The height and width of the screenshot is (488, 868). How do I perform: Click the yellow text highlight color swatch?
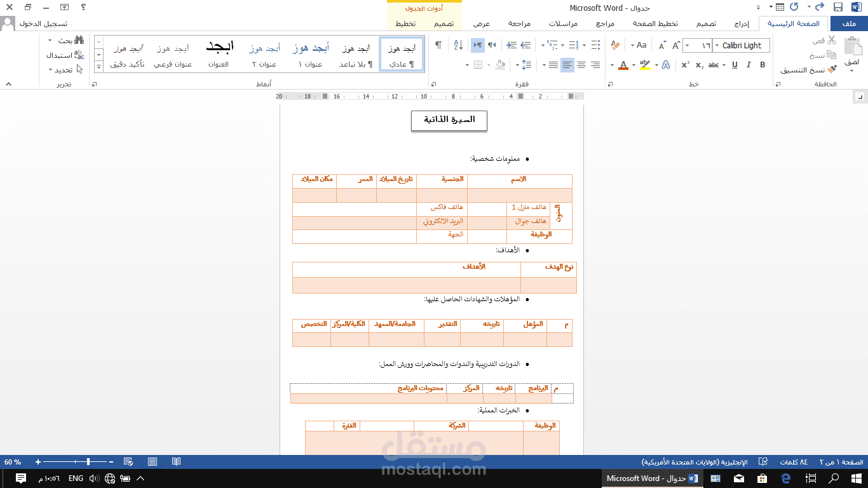(646, 68)
